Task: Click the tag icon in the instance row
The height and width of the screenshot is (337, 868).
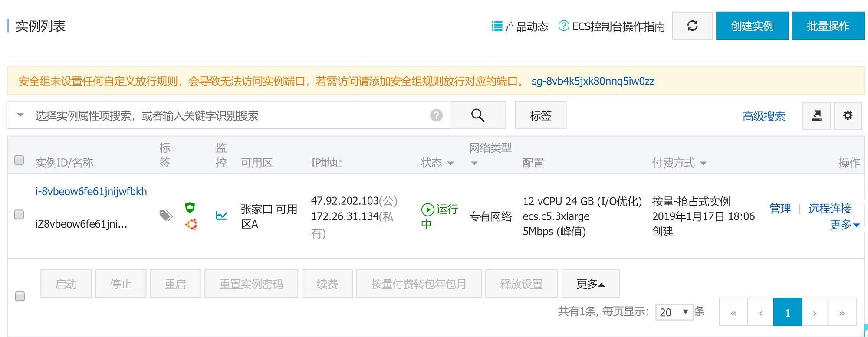Action: tap(166, 215)
